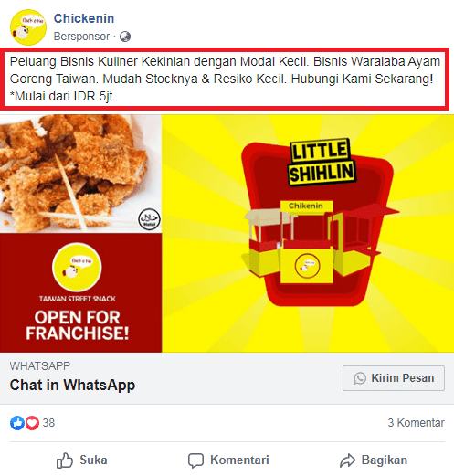This screenshot has height=476, width=454.
Task: Open the Chickenin profile picture
Action: click(28, 27)
